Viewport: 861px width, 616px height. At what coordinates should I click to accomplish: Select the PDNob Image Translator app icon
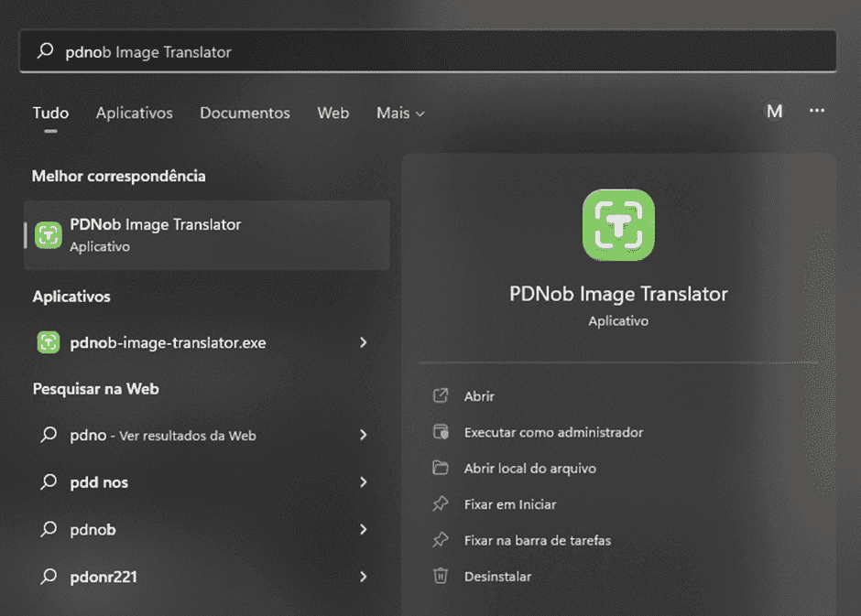[x=48, y=234]
